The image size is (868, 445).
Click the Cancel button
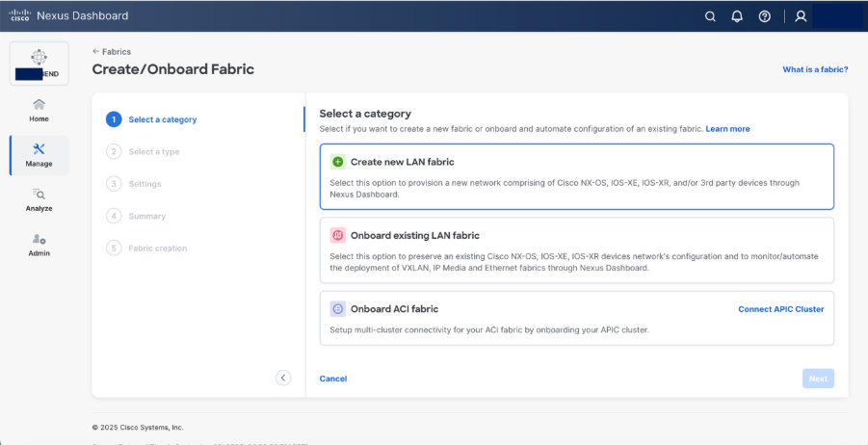coord(332,379)
